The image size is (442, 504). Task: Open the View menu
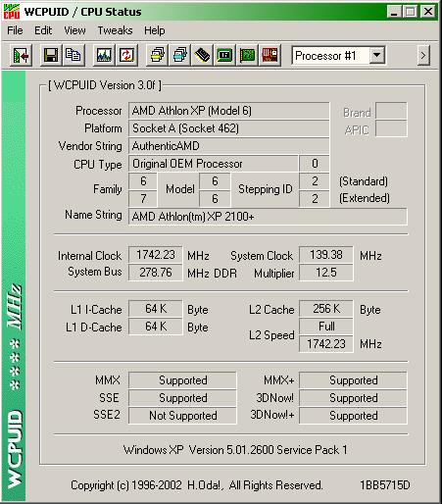(74, 30)
